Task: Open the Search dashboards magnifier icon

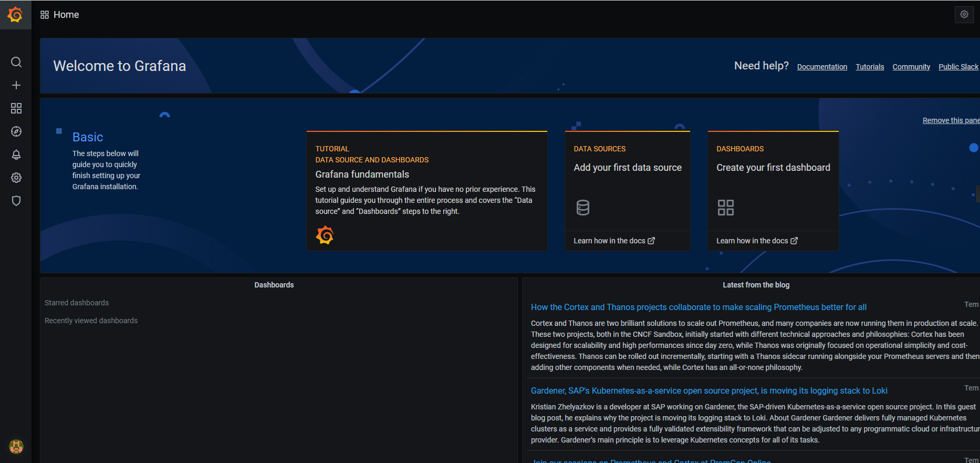Action: [16, 62]
